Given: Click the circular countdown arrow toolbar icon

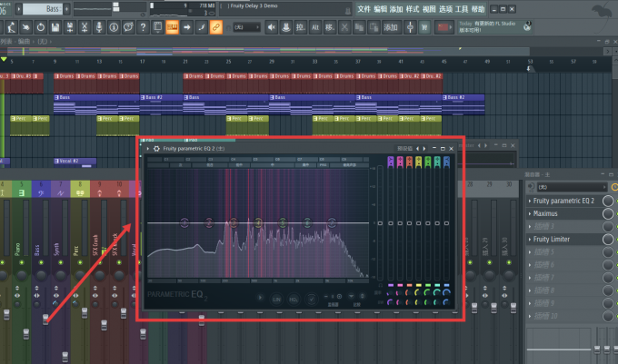Looking at the screenshot, I should [x=41, y=27].
